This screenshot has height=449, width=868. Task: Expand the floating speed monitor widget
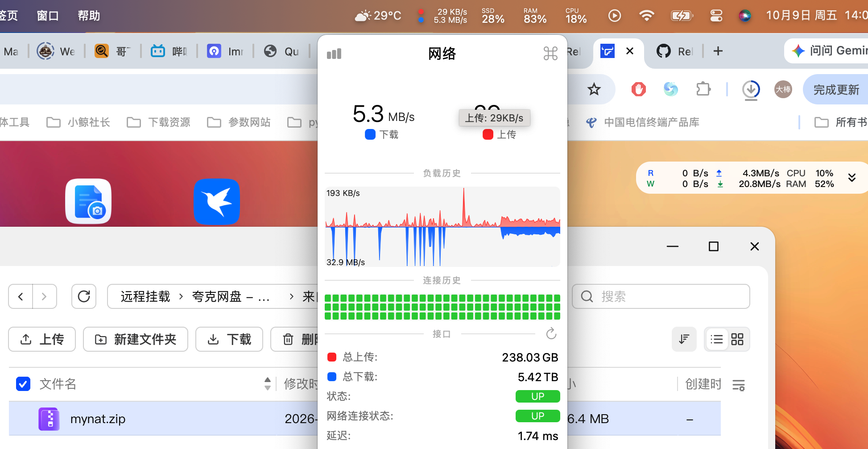851,178
